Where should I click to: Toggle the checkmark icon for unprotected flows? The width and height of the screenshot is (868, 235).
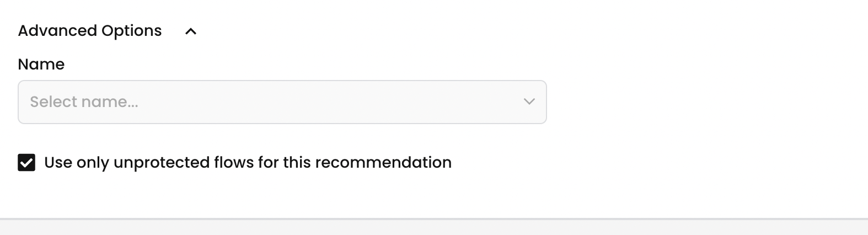26,163
